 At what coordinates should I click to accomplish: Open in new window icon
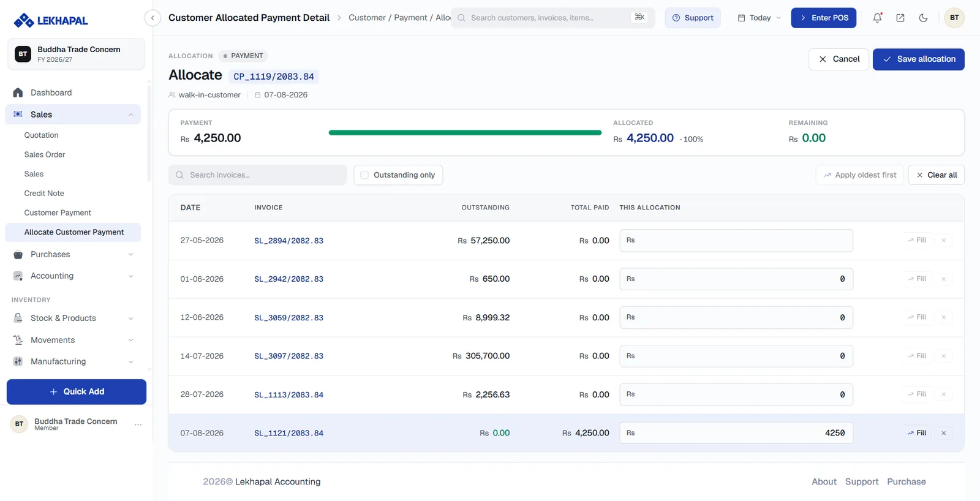[x=900, y=18]
